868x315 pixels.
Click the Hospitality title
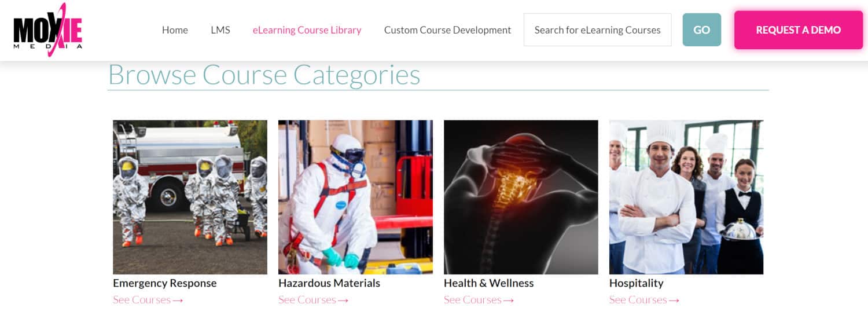pyautogui.click(x=637, y=283)
